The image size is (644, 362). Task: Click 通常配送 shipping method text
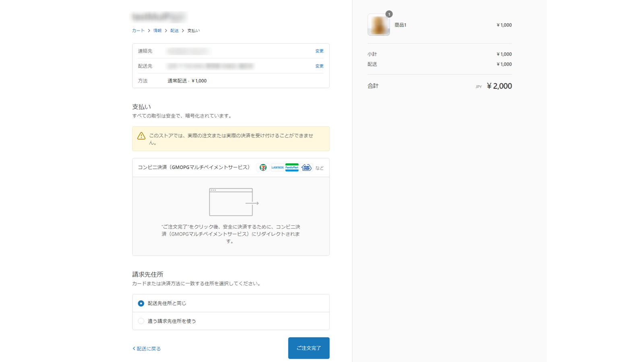coord(187,81)
